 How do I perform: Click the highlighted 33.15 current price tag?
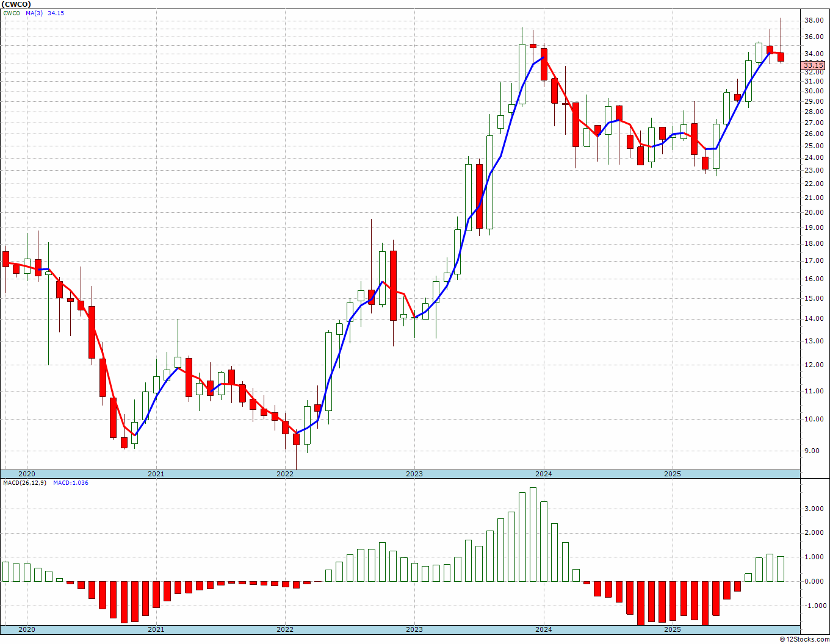(814, 65)
